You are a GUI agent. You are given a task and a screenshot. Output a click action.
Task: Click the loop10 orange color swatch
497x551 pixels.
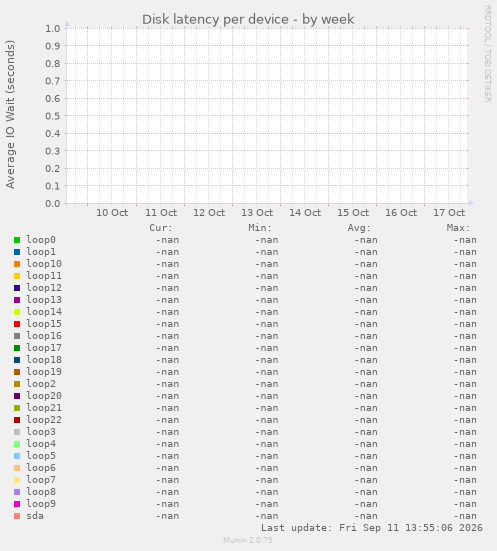click(17, 264)
